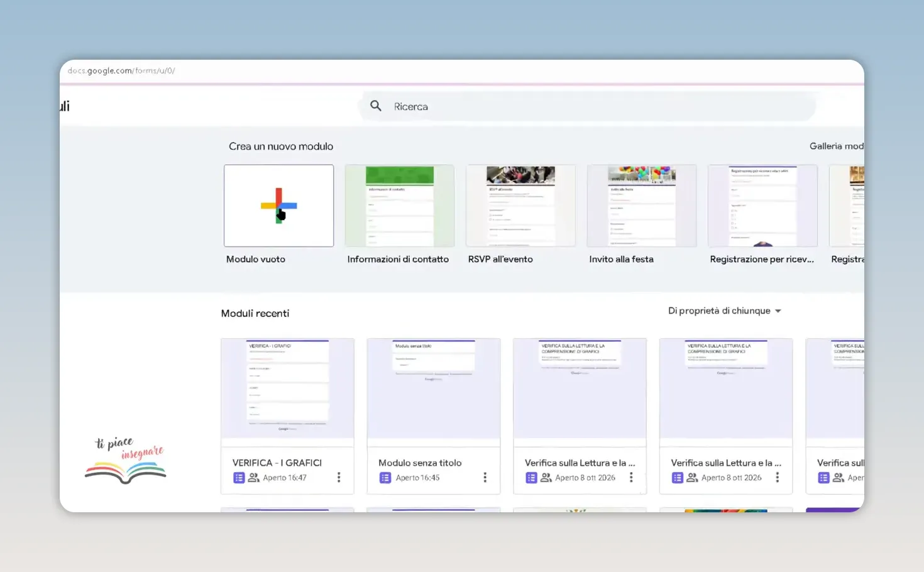Click the shared people icon on VERIFICA - I GRAFICI

pos(253,478)
